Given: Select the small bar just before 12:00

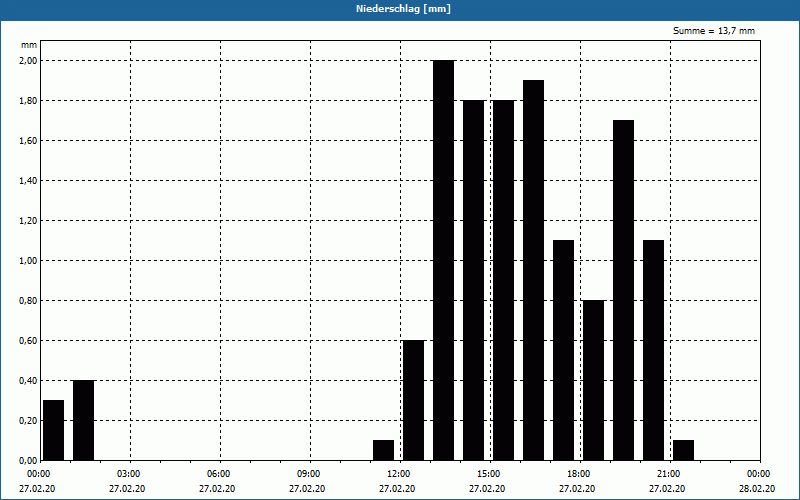Looking at the screenshot, I should 384,450.
